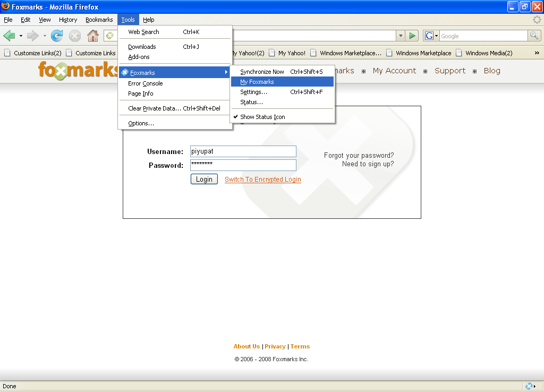Toggle the Show Status Icon option

click(x=283, y=117)
